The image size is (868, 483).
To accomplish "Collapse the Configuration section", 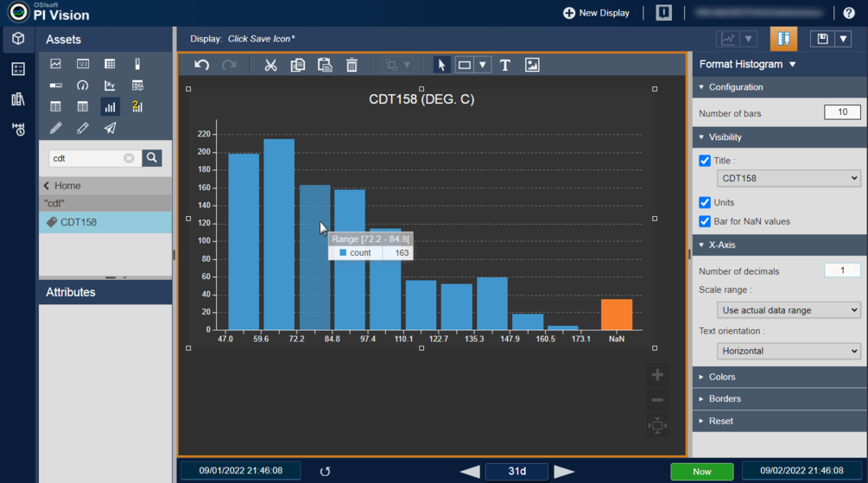I will pos(779,87).
